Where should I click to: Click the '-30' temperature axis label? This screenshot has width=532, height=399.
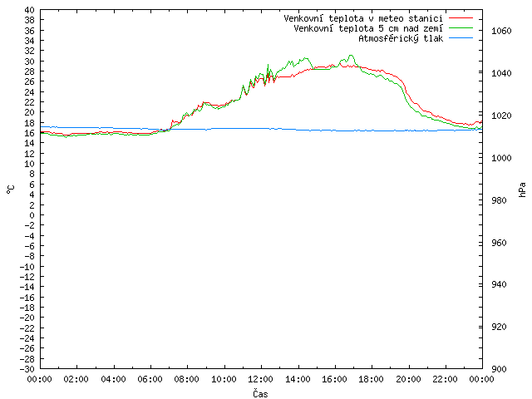coord(27,369)
